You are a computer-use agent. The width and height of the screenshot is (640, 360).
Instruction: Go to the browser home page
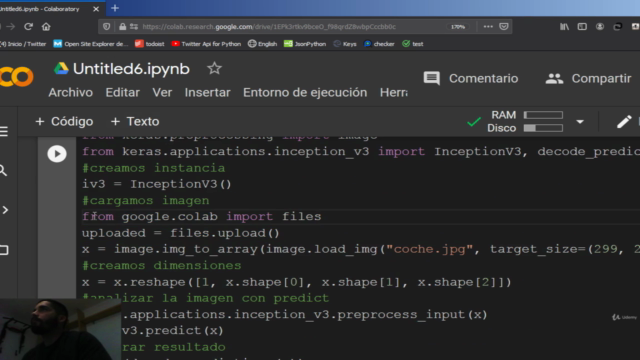point(46,27)
